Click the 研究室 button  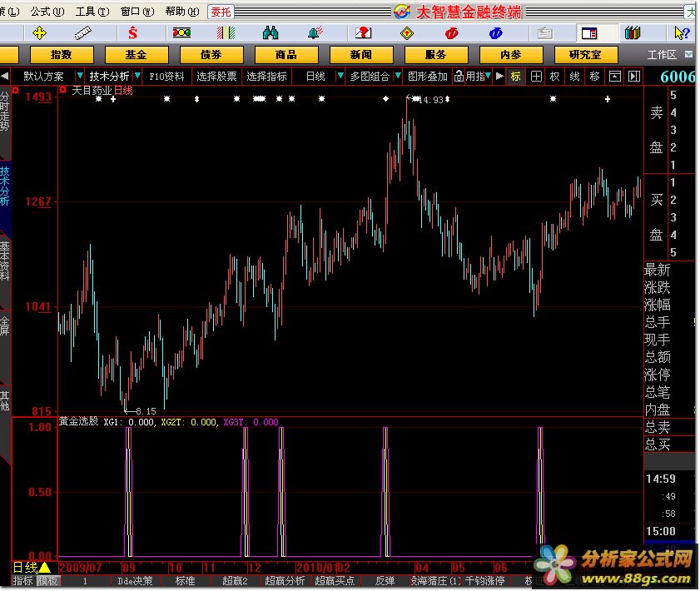pyautogui.click(x=586, y=55)
